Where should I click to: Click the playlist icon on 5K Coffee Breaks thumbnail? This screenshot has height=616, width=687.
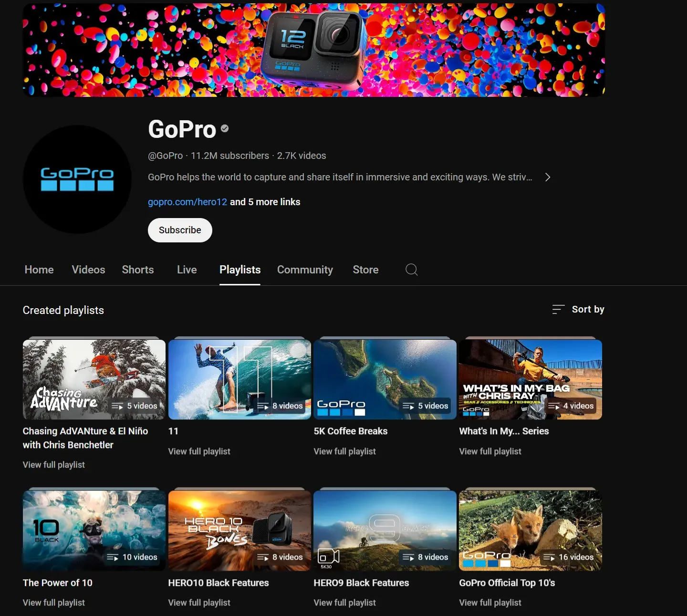(x=408, y=406)
